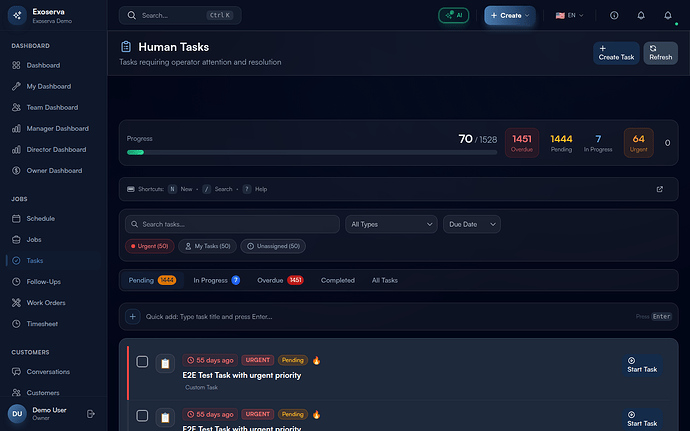The width and height of the screenshot is (690, 431).
Task: Switch to the Overdue tab
Action: pyautogui.click(x=279, y=281)
